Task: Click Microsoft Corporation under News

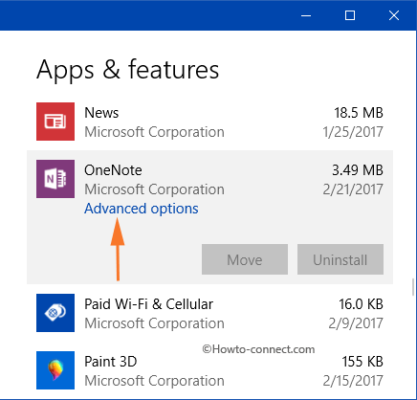Action: coord(154,132)
